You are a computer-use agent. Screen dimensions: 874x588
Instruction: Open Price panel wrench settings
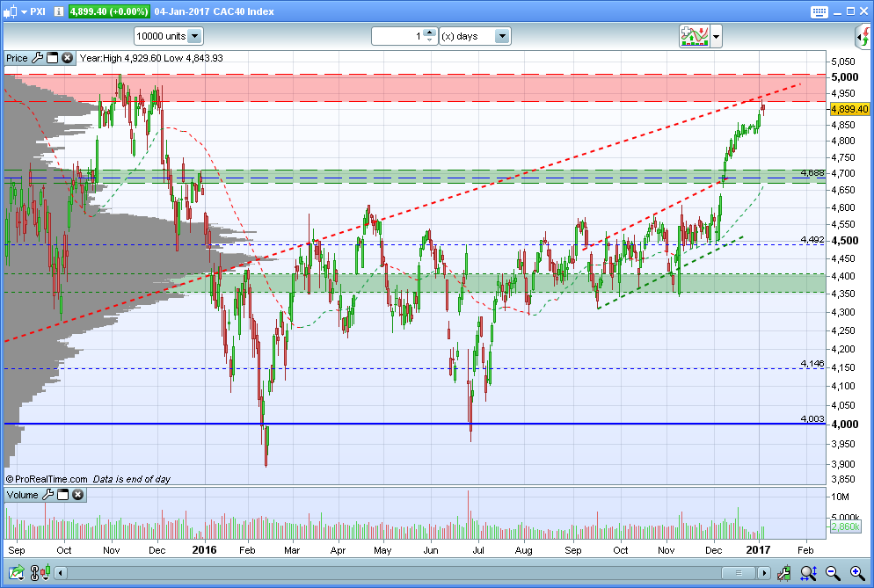tap(37, 57)
